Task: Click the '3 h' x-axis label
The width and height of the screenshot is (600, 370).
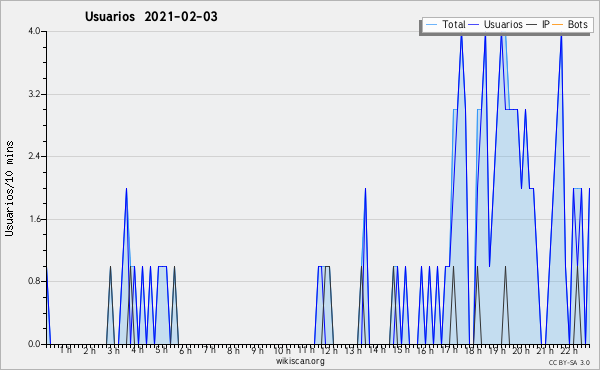Action: pos(113,350)
